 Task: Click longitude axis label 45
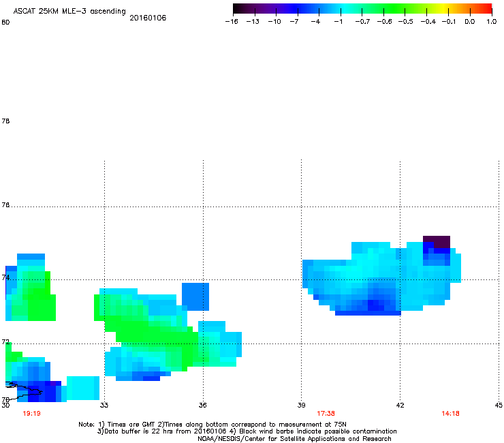click(499, 405)
